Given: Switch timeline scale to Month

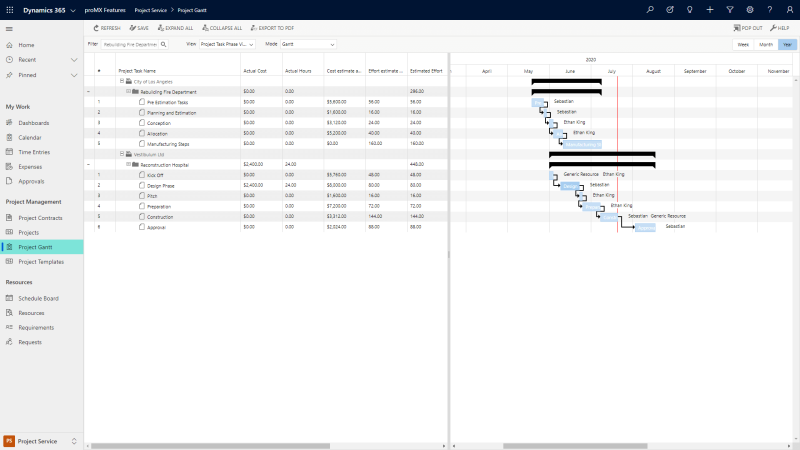Looking at the screenshot, I should [x=766, y=44].
